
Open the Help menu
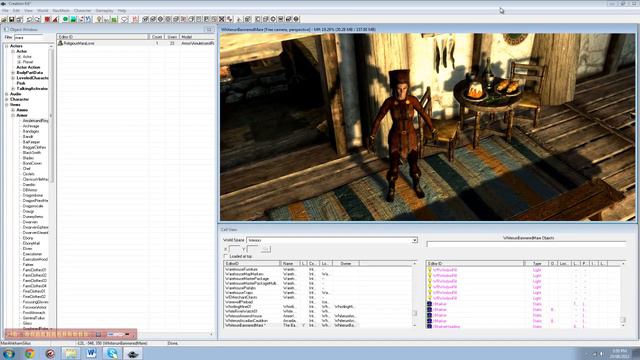122,11
